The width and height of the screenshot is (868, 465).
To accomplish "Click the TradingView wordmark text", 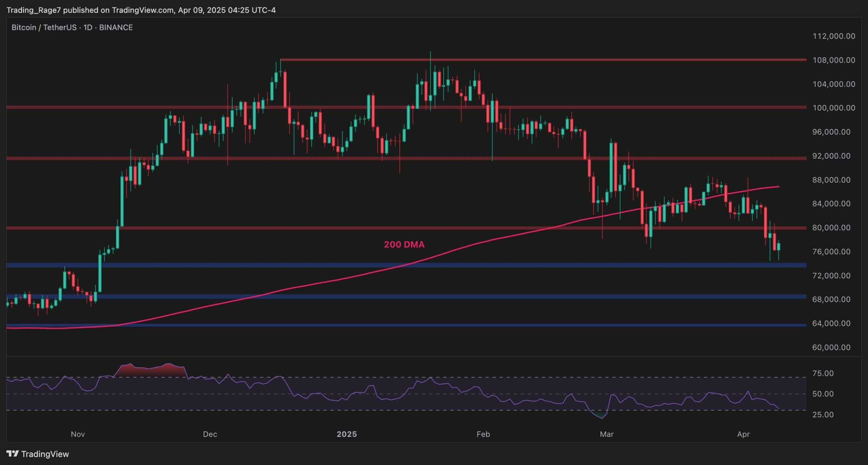I will 45,454.
